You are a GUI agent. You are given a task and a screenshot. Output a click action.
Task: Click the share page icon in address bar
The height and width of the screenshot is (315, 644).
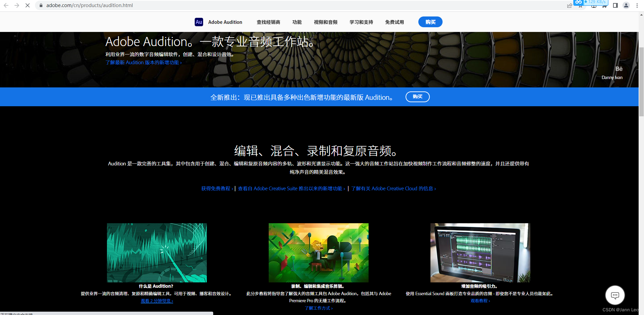[x=569, y=6]
